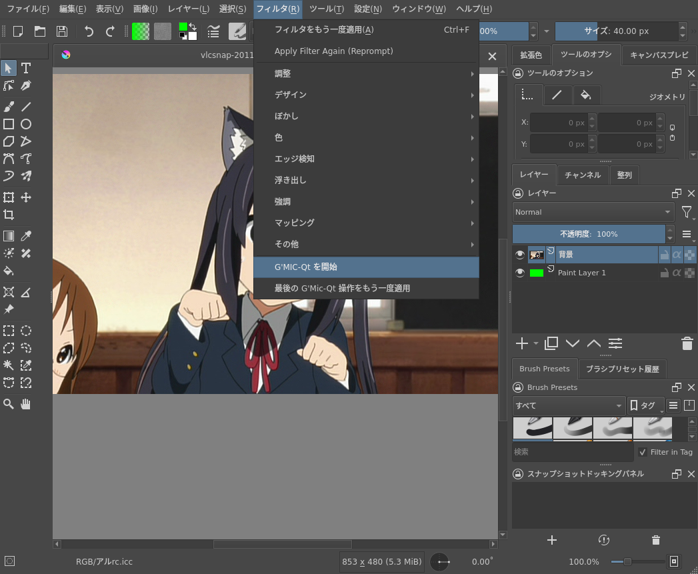Open the layer filter funnel dropdown
Image resolution: width=698 pixels, height=574 pixels.
click(x=687, y=212)
